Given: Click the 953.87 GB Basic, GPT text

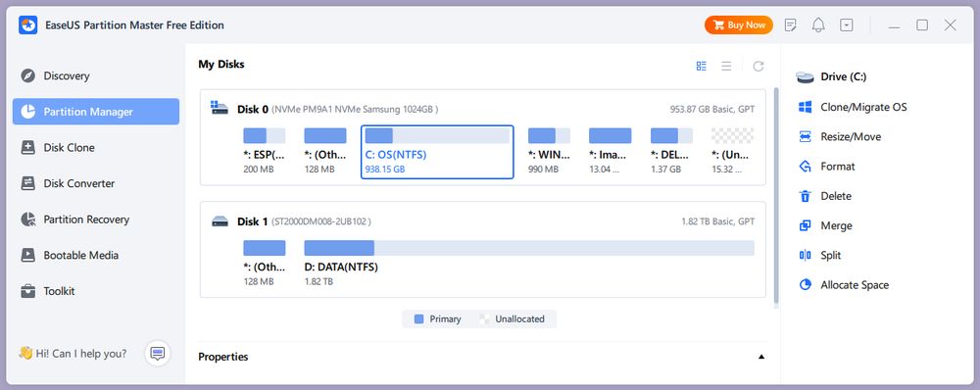Looking at the screenshot, I should tap(712, 109).
